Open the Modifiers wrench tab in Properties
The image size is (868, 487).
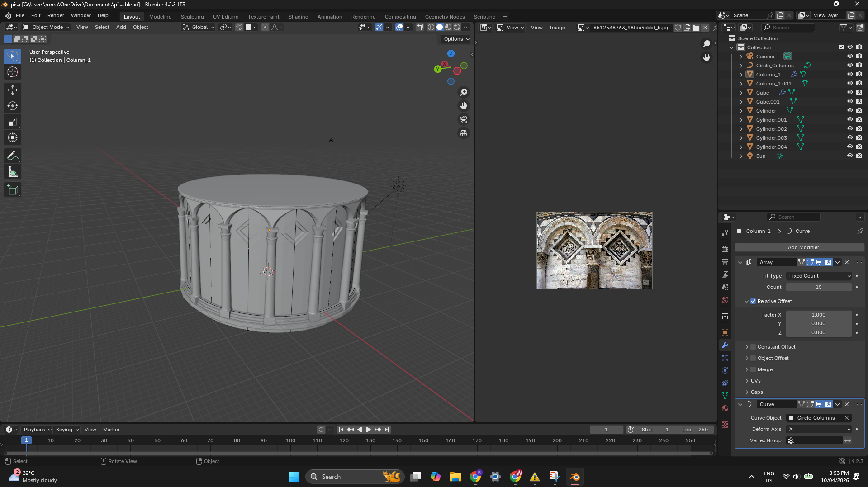(x=725, y=345)
